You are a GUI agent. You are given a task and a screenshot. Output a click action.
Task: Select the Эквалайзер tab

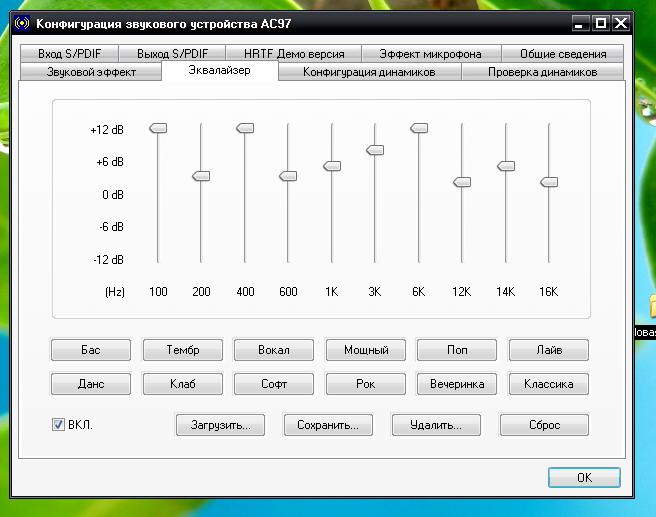tap(220, 70)
